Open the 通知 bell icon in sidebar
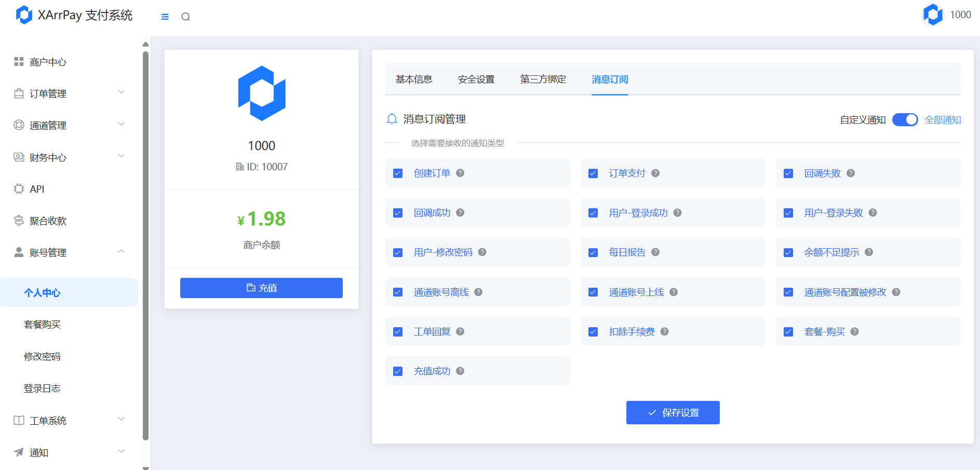Screen dimensions: 980x470 coord(18,452)
